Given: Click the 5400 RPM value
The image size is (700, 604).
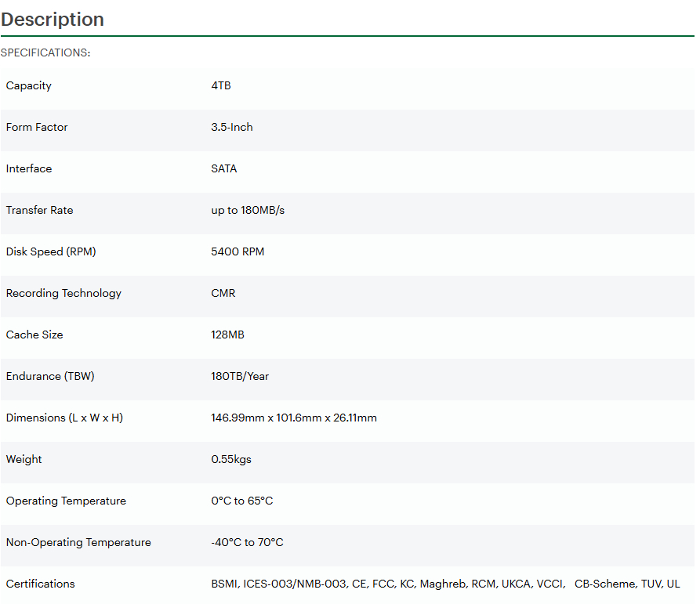Looking at the screenshot, I should (238, 252).
